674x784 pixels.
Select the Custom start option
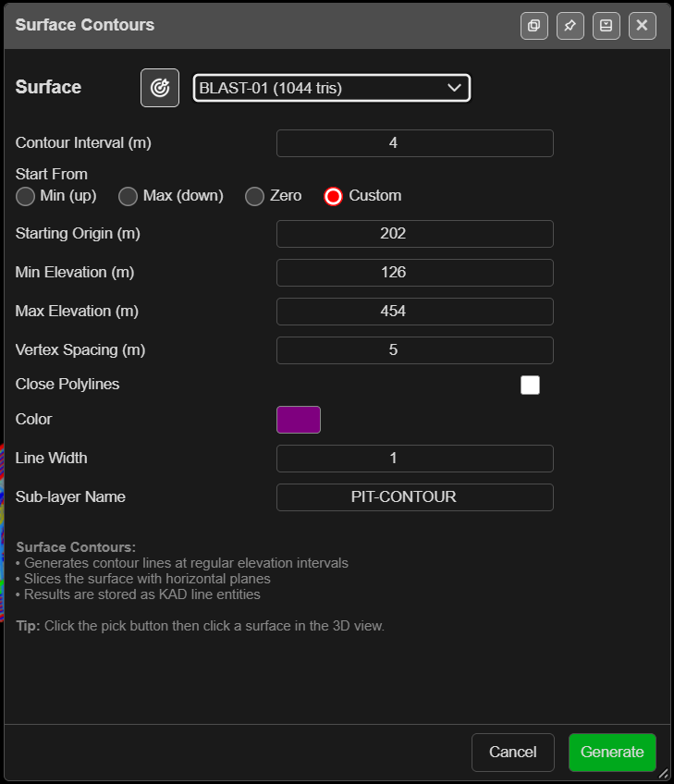(333, 196)
